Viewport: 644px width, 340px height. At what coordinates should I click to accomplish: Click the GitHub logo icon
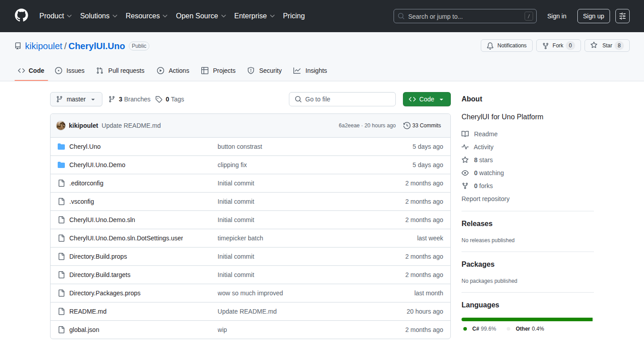tap(21, 16)
